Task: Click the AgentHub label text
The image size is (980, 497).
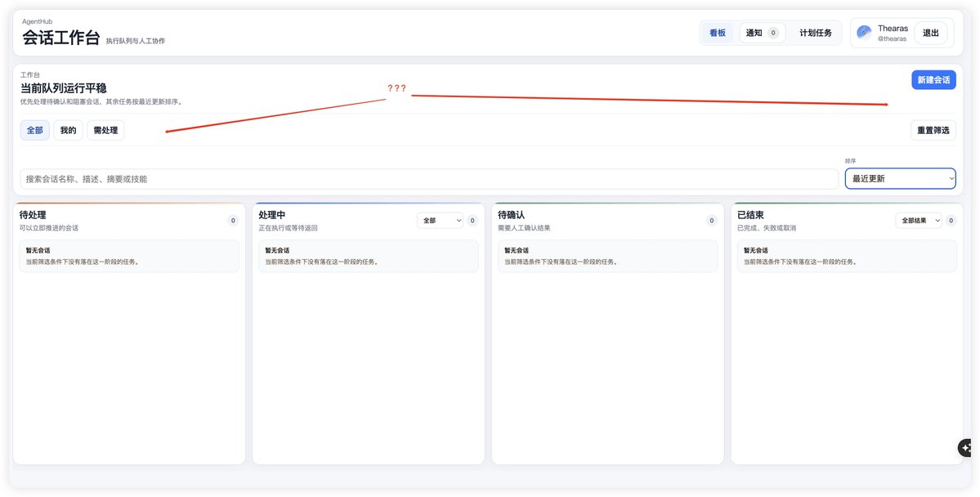Action: click(38, 22)
